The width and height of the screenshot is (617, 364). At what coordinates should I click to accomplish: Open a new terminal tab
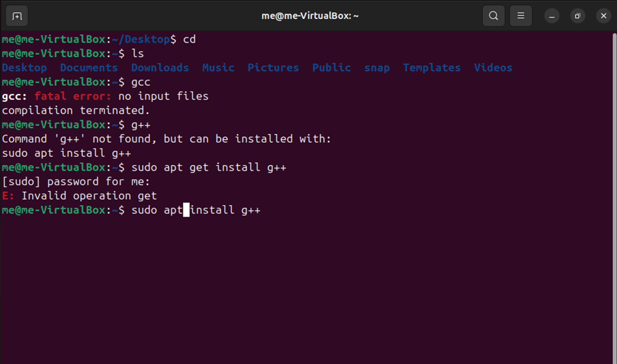click(x=17, y=16)
